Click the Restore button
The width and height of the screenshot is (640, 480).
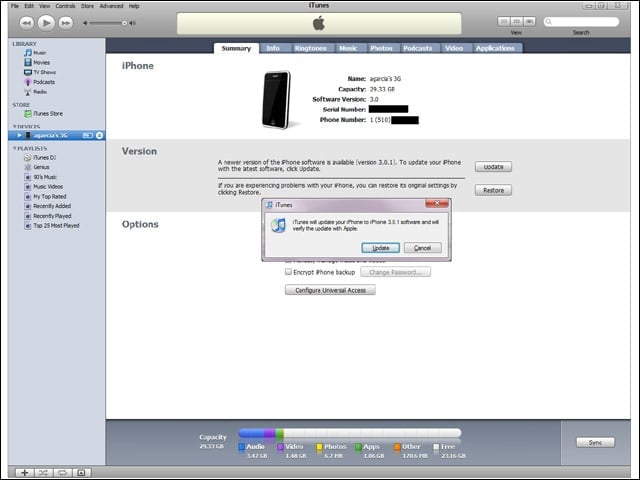coord(493,190)
